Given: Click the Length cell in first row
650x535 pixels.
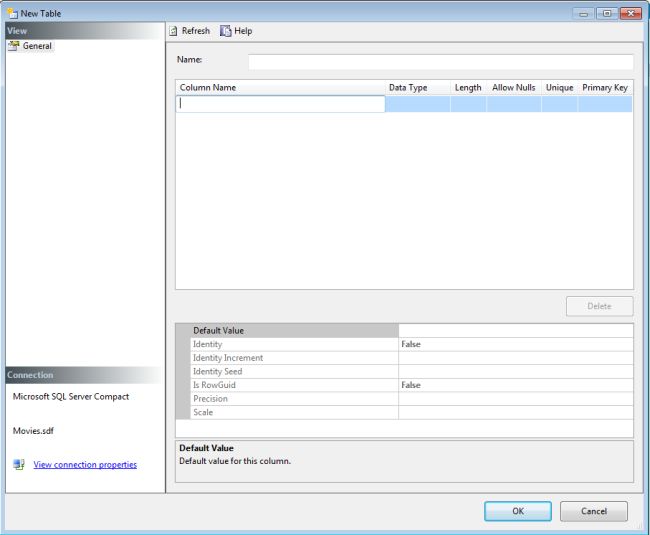Looking at the screenshot, I should (x=468, y=104).
